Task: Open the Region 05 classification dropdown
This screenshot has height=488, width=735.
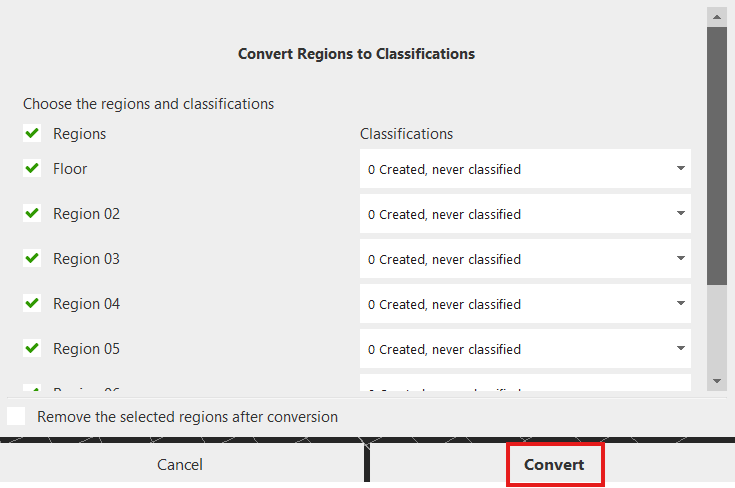Action: (x=525, y=349)
